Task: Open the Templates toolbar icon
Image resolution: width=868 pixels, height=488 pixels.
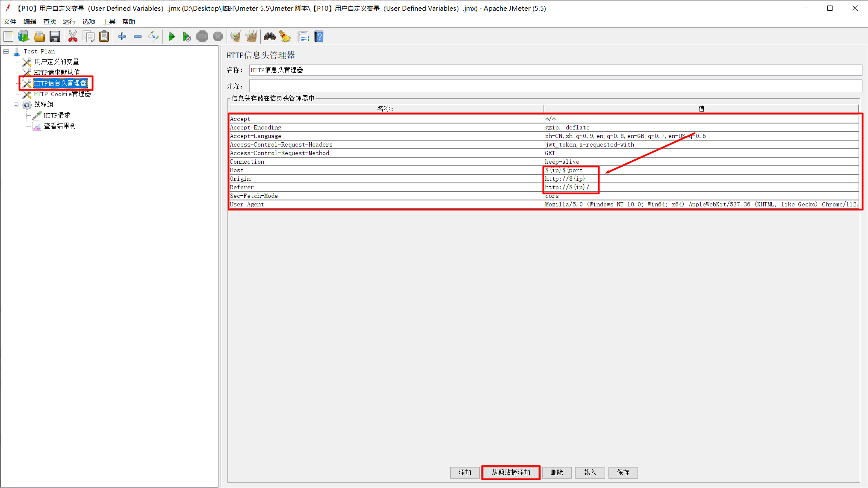Action: 24,37
